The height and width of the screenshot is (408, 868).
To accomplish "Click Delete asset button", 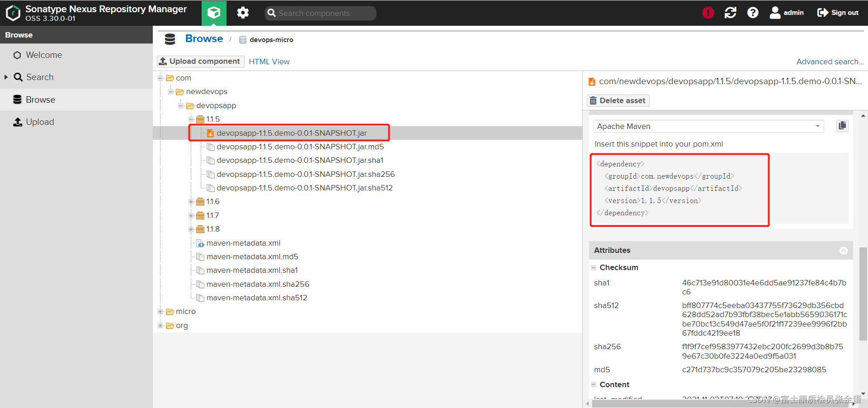I will coord(618,100).
